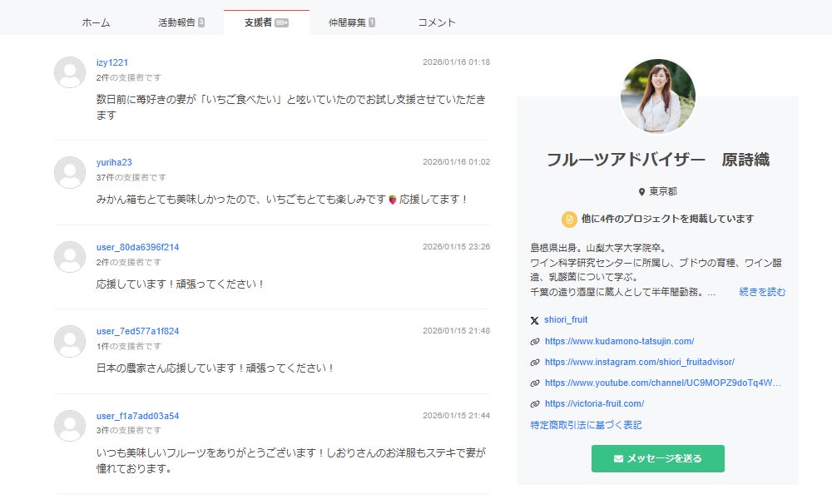
Task: Click link icon beside kudamono-tatsujin URL
Action: tap(534, 342)
